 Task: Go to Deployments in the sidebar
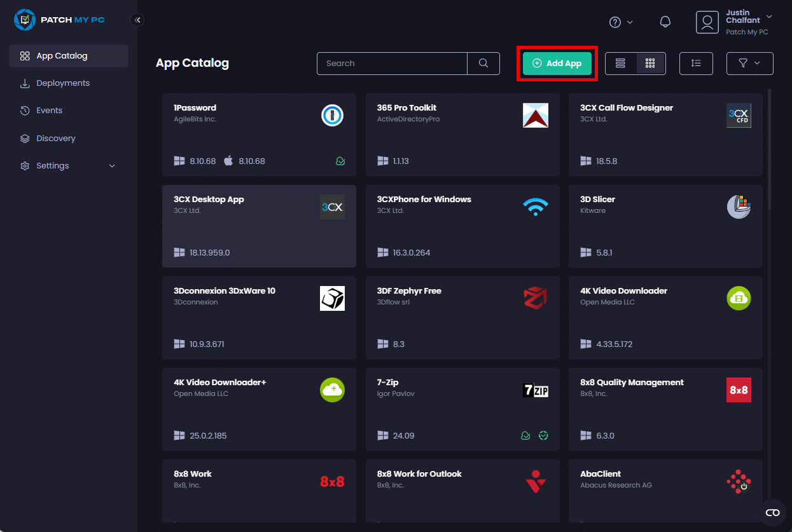(x=63, y=83)
